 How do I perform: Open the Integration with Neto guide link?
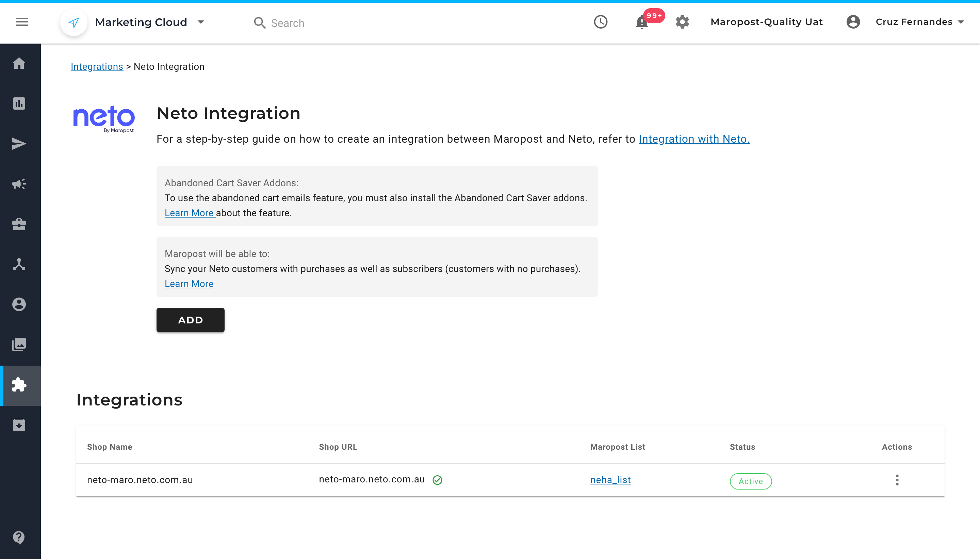coord(694,139)
